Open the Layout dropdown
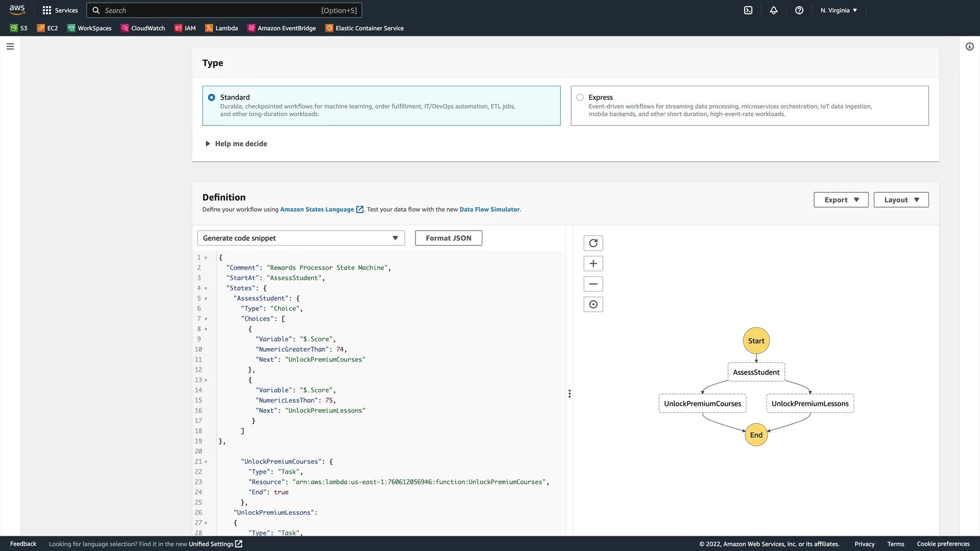 tap(901, 200)
